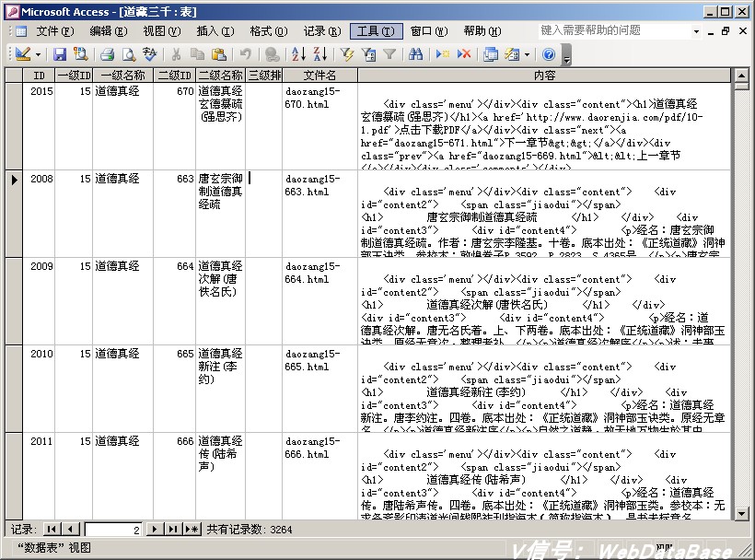Click the vertical scrollbar thumb
This screenshot has height=560, width=755.
pos(741,87)
